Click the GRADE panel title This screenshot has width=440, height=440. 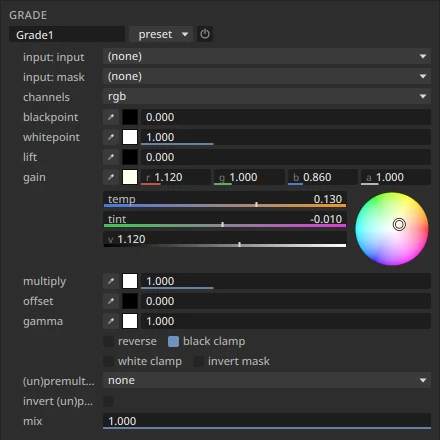28,15
